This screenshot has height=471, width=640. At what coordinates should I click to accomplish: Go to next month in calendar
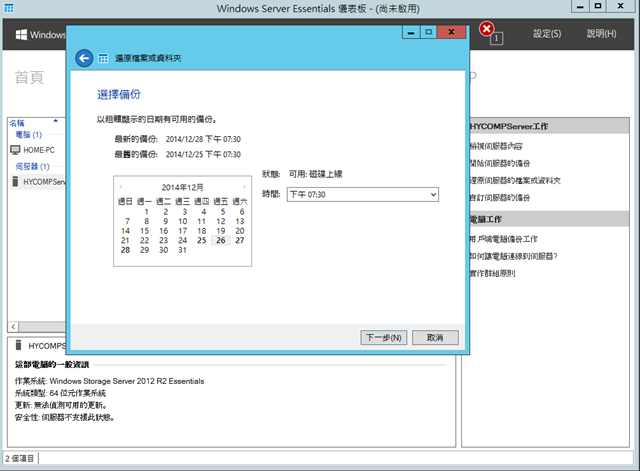pyautogui.click(x=244, y=187)
